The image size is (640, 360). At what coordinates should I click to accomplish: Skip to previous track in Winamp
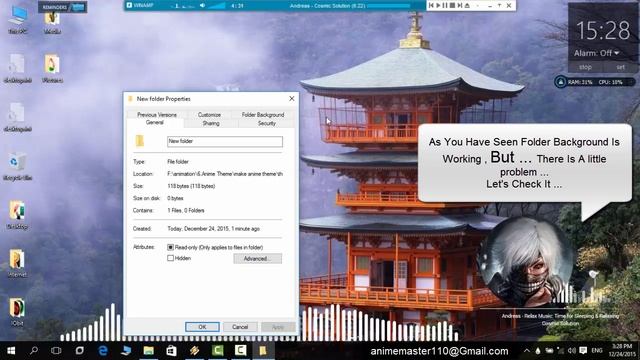(x=431, y=5)
